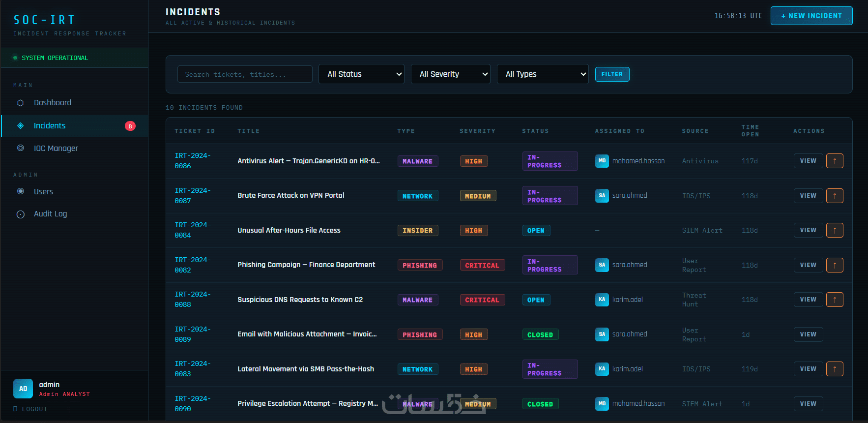Open ticket ID IRT-2024-0089 link
The width and height of the screenshot is (868, 423).
point(193,334)
